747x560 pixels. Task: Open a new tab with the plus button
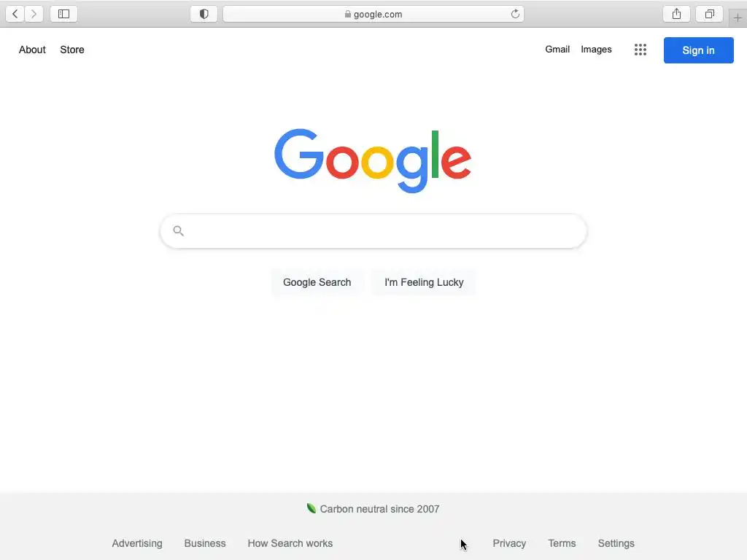(x=738, y=18)
